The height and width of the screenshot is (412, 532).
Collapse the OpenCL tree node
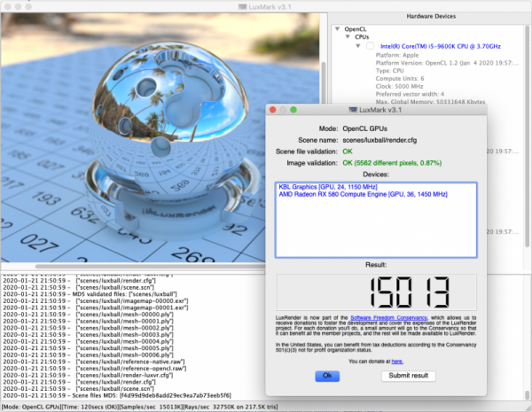point(337,29)
